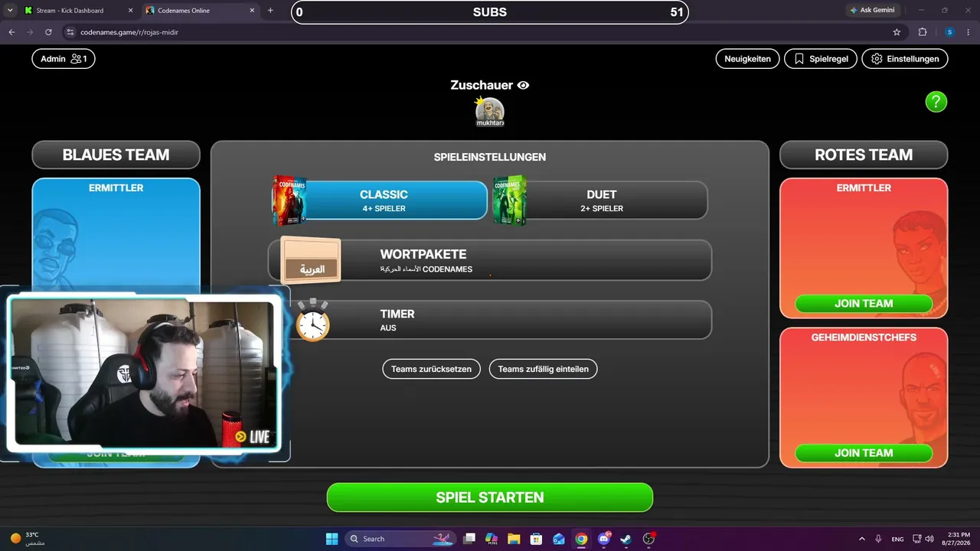Expand the tab search dropdown
980x551 pixels.
[x=10, y=11]
